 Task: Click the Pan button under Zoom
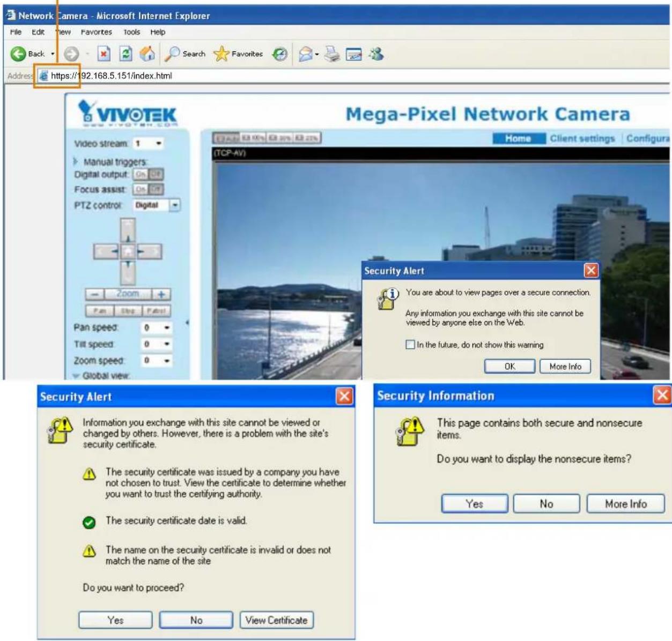tap(99, 310)
